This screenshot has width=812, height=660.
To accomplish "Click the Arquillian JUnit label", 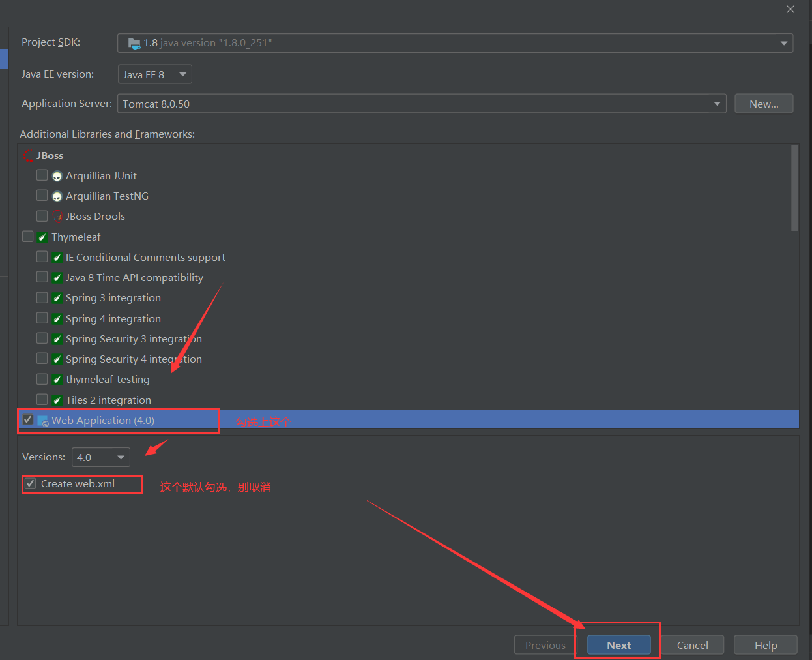I will (101, 176).
